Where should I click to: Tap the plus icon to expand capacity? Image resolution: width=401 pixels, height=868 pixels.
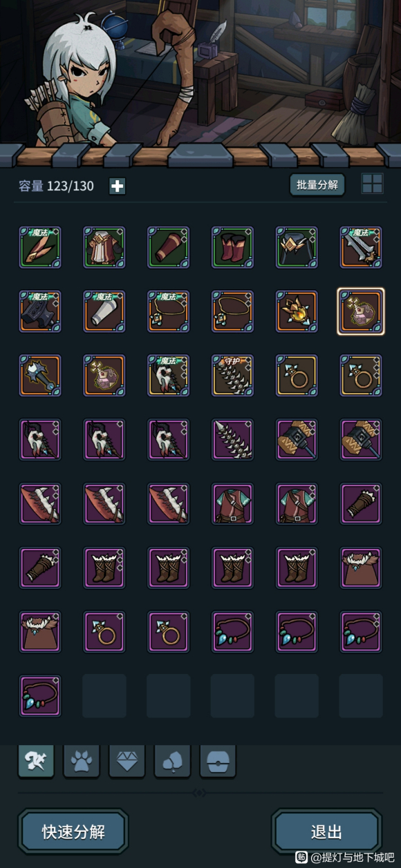click(x=118, y=186)
